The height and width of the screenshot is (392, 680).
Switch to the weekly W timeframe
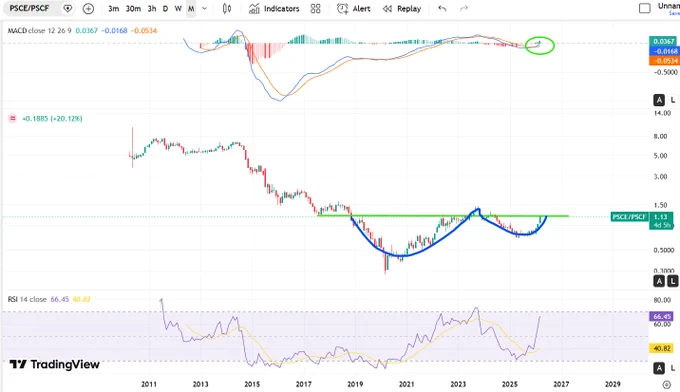pos(178,9)
